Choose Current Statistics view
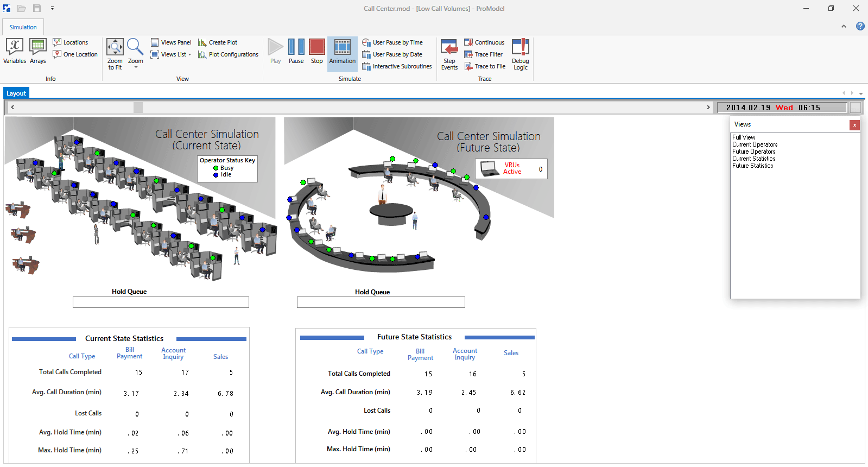 point(753,159)
